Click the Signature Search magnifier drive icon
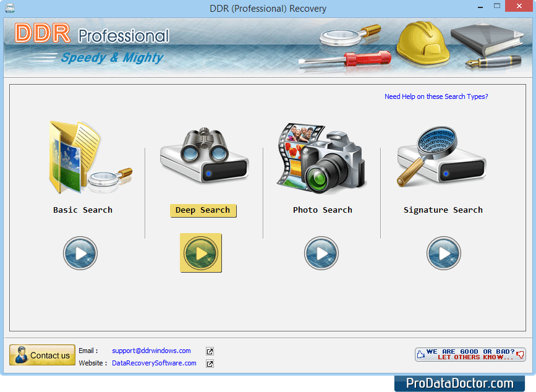This screenshot has width=536, height=392. (441, 156)
